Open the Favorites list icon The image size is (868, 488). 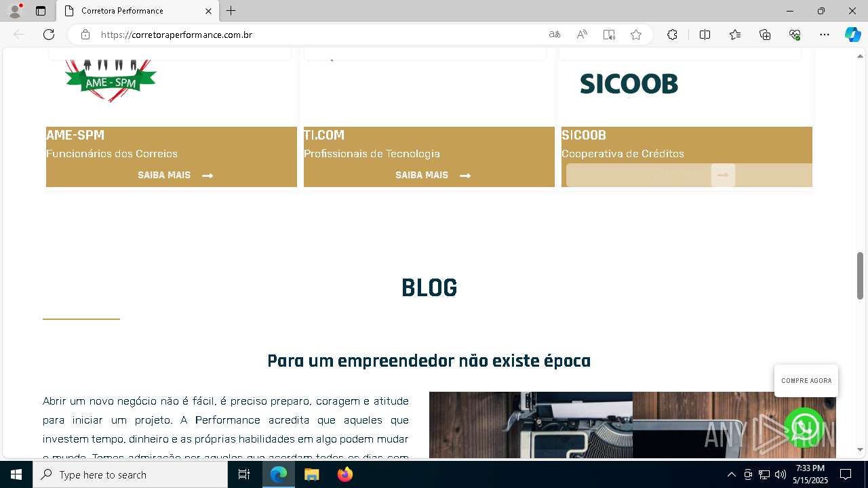735,35
